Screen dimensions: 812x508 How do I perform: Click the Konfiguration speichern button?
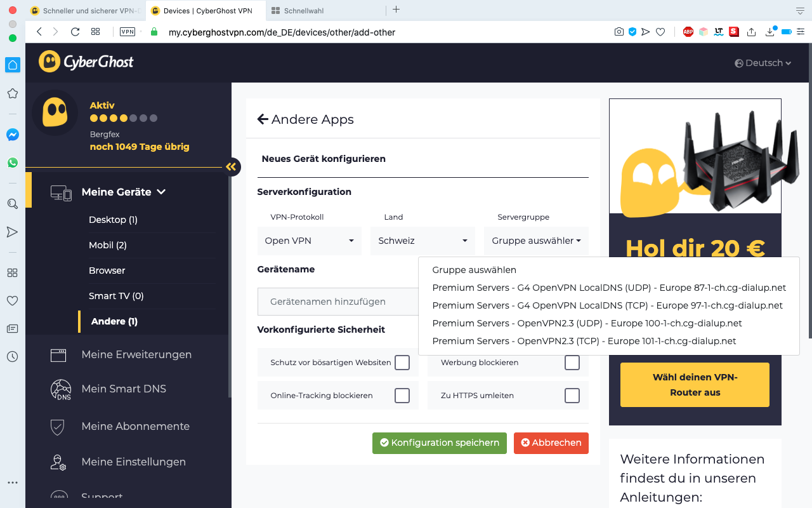(x=440, y=443)
